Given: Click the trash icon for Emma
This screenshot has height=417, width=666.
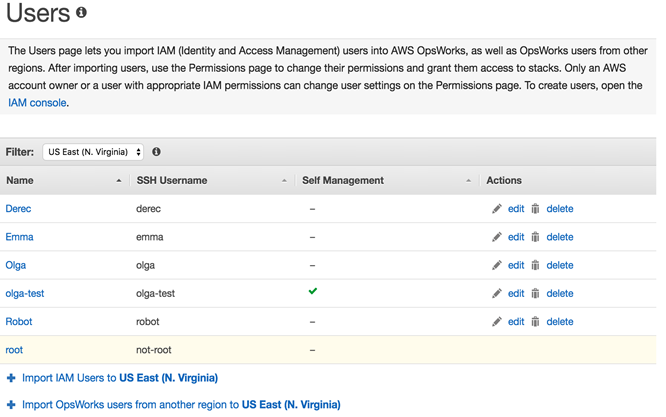Looking at the screenshot, I should (535, 237).
